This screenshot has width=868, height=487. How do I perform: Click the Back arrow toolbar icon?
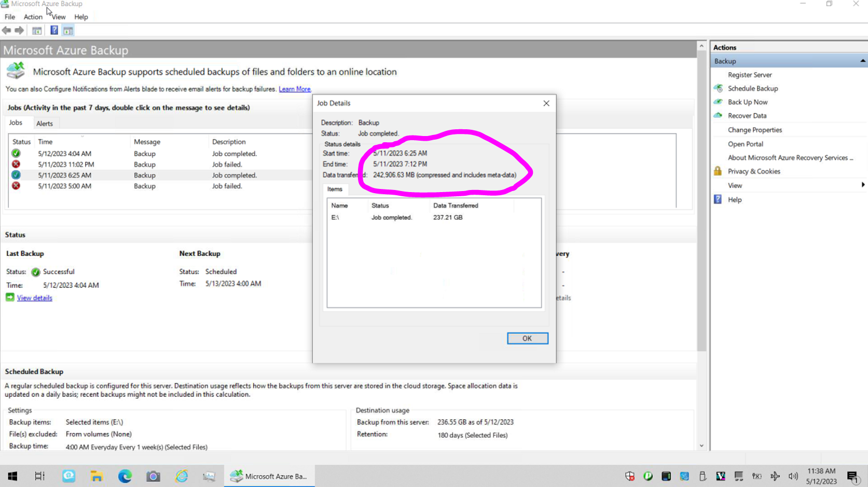pyautogui.click(x=6, y=31)
